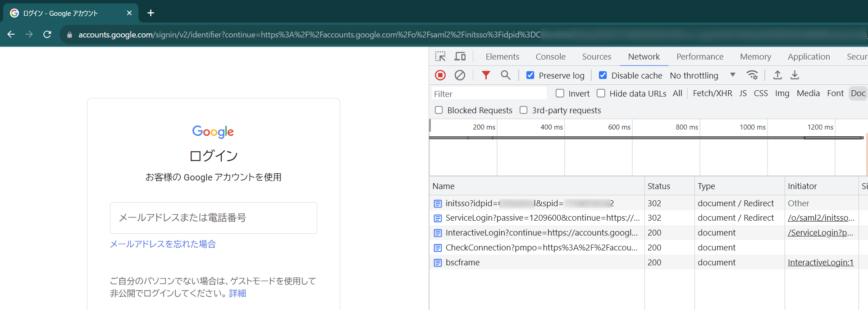Sort requests by Initiator column
This screenshot has width=868, height=310.
click(822, 186)
